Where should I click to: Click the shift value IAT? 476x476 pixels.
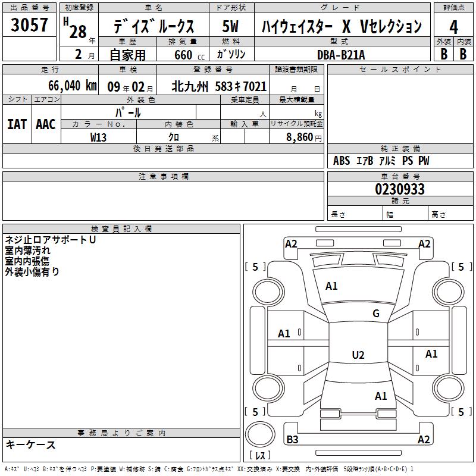click(x=17, y=124)
